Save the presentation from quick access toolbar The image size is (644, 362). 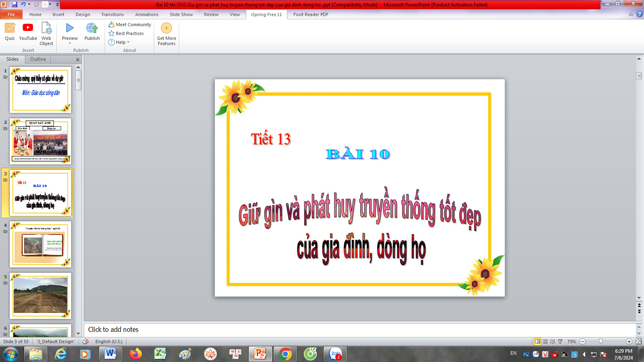point(14,4)
